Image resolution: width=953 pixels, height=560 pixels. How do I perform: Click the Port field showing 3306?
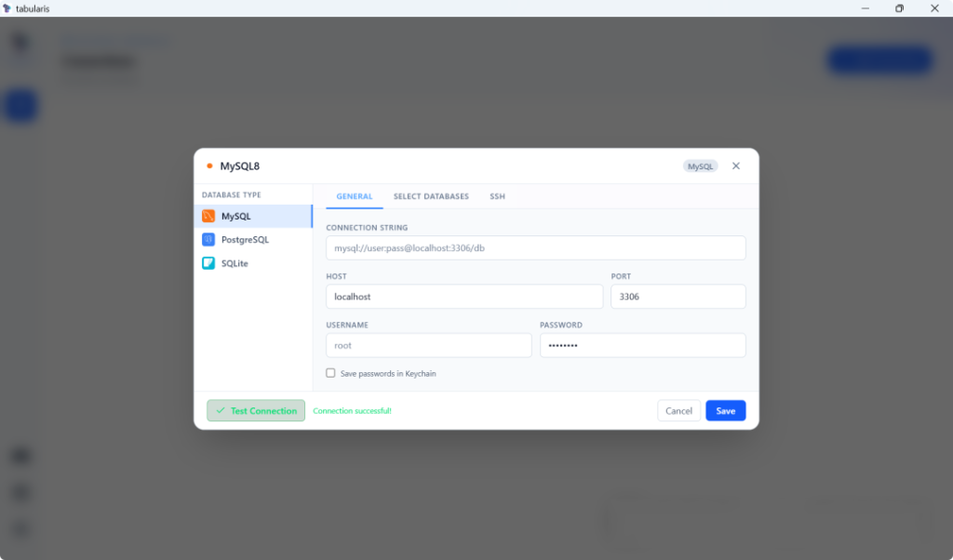pos(678,297)
